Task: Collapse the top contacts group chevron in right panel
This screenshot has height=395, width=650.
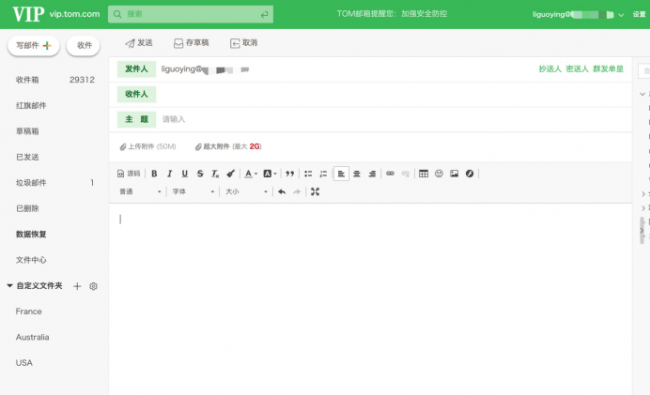Action: [x=642, y=94]
